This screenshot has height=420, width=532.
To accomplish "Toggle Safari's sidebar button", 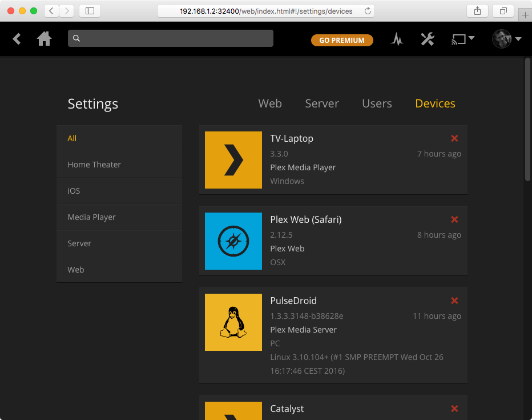I will point(90,11).
